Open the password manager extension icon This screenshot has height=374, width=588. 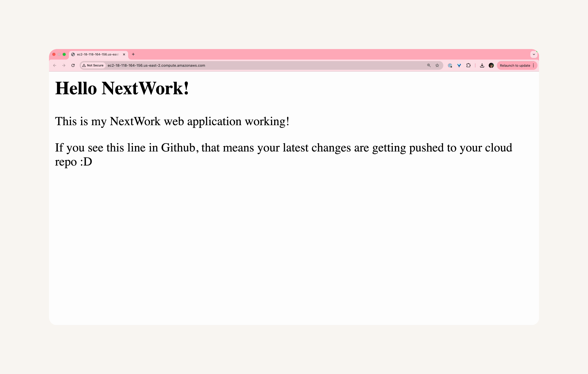click(x=450, y=65)
